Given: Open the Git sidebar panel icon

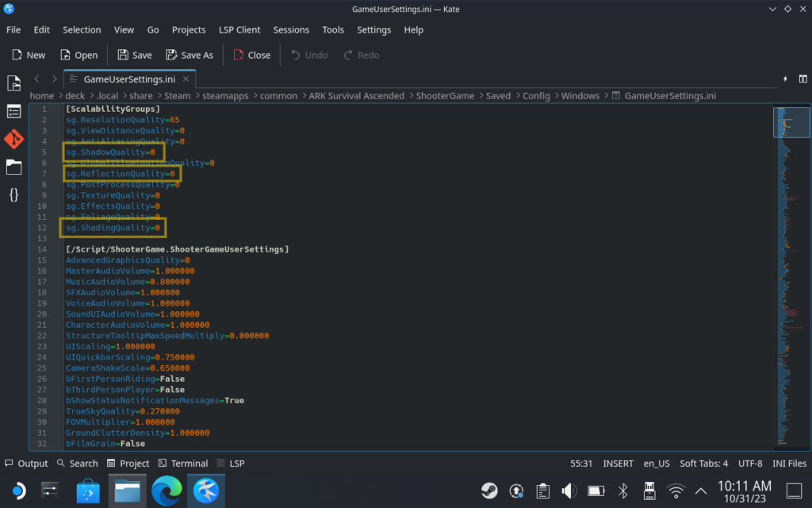Looking at the screenshot, I should tap(14, 139).
